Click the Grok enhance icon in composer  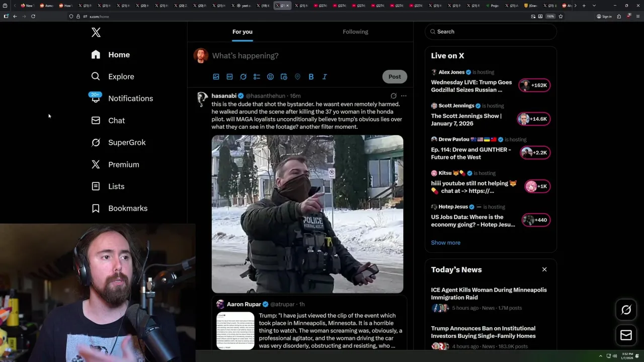(x=243, y=77)
